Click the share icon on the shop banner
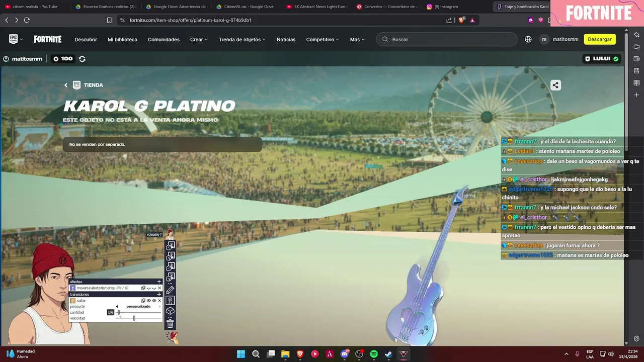 tap(555, 85)
